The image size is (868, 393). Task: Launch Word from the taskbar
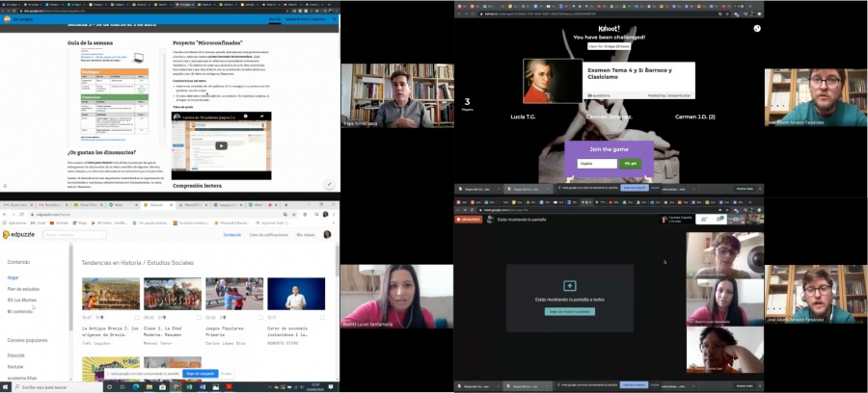[x=203, y=387]
